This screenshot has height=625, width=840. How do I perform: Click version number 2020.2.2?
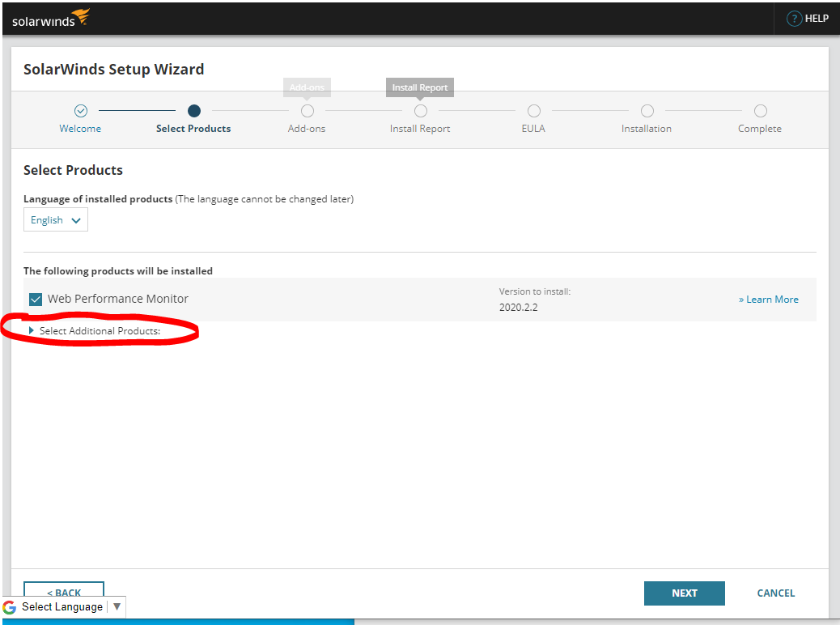click(519, 308)
